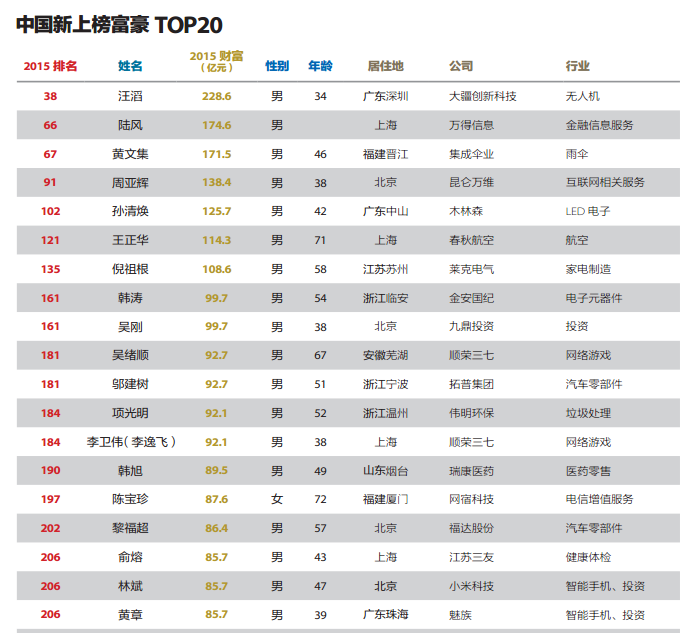
Task: Click the 公司 column header
Action: click(461, 66)
